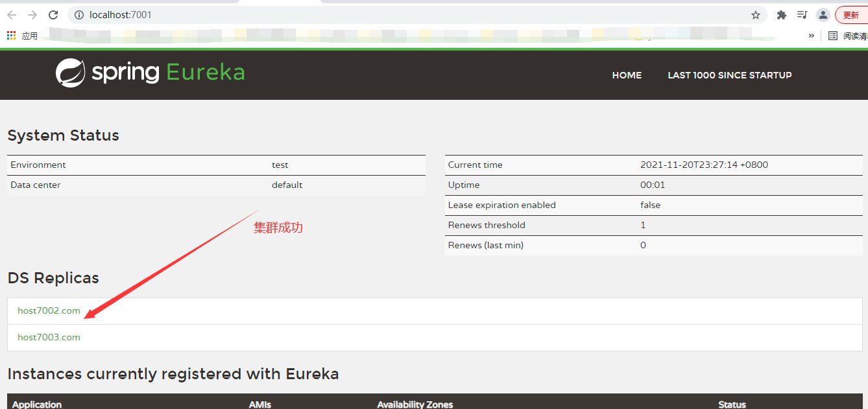Image resolution: width=868 pixels, height=409 pixels.
Task: Select Lease expiration enabled label
Action: coord(502,205)
